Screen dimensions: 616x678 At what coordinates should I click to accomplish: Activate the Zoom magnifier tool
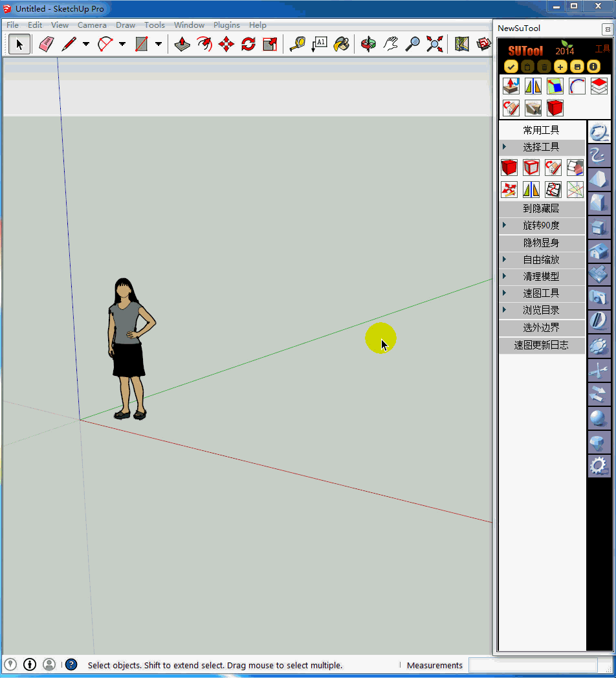(413, 44)
